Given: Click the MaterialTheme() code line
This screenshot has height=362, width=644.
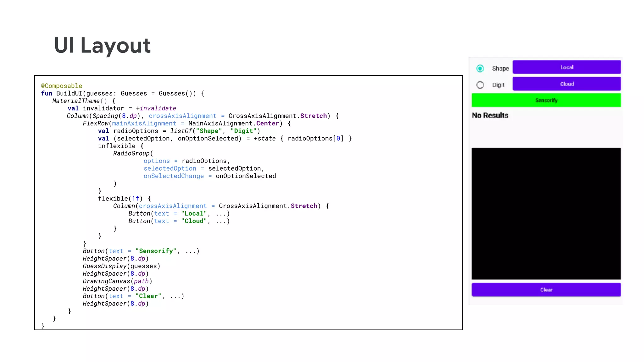Looking at the screenshot, I should click(x=84, y=101).
